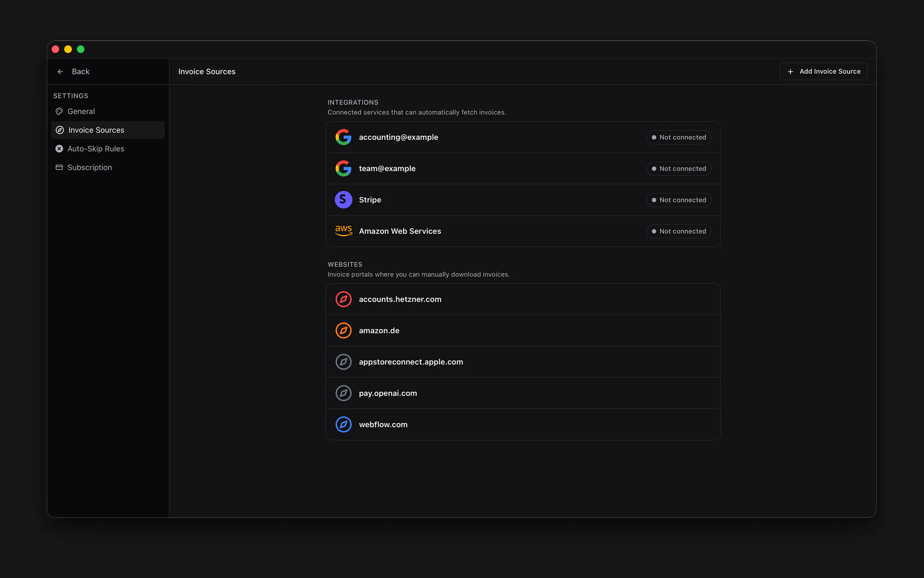This screenshot has width=924, height=578.
Task: Click the SETTINGS sidebar heading
Action: click(71, 96)
